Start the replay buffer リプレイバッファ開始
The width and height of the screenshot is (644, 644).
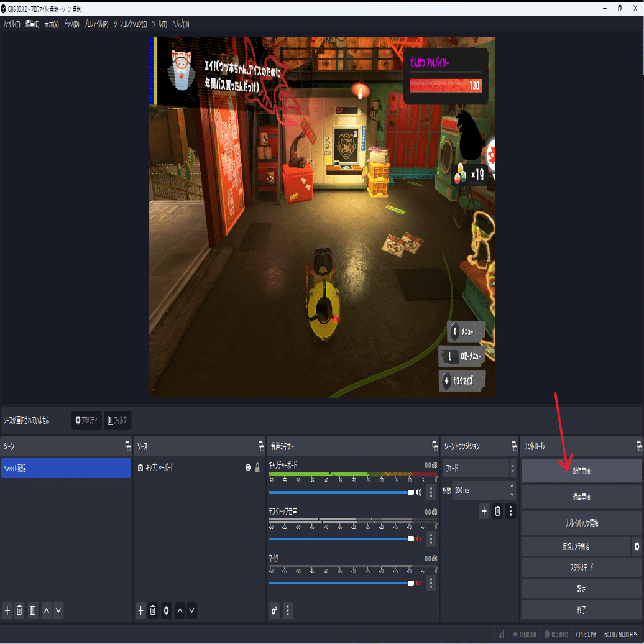click(581, 523)
